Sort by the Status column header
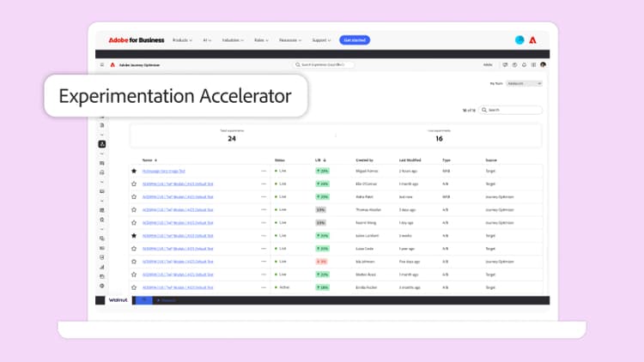The height and width of the screenshot is (362, 644). tap(280, 160)
